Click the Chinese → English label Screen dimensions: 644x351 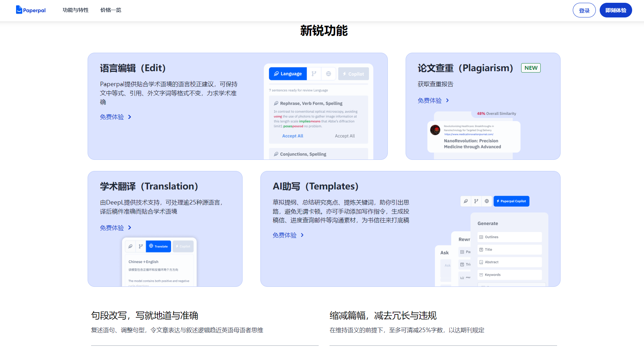click(143, 262)
